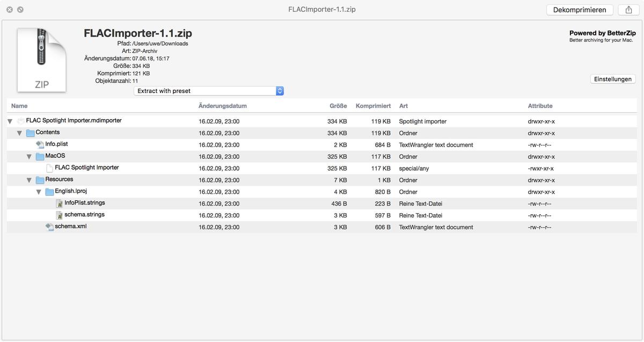
Task: Click the '223 B' compressed size cell
Action: tap(383, 204)
